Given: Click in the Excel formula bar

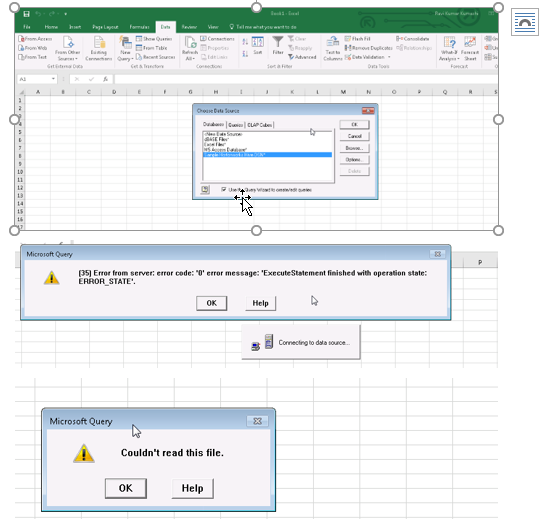Looking at the screenshot, I should point(306,79).
